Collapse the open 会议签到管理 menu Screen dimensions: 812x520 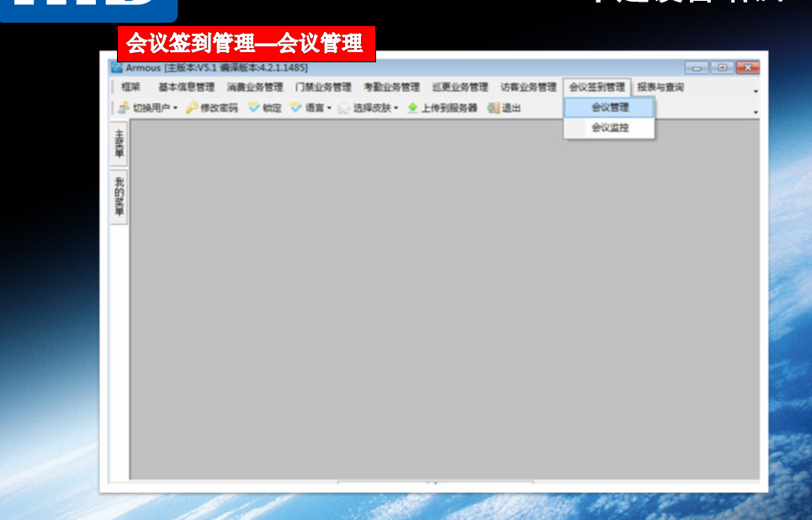click(x=597, y=87)
